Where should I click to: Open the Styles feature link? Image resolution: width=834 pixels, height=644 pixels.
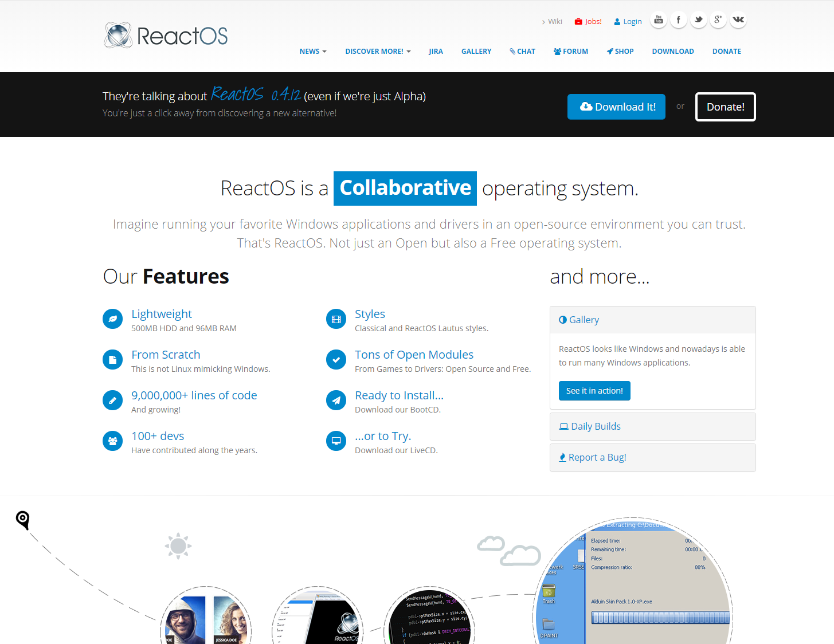pos(370,314)
